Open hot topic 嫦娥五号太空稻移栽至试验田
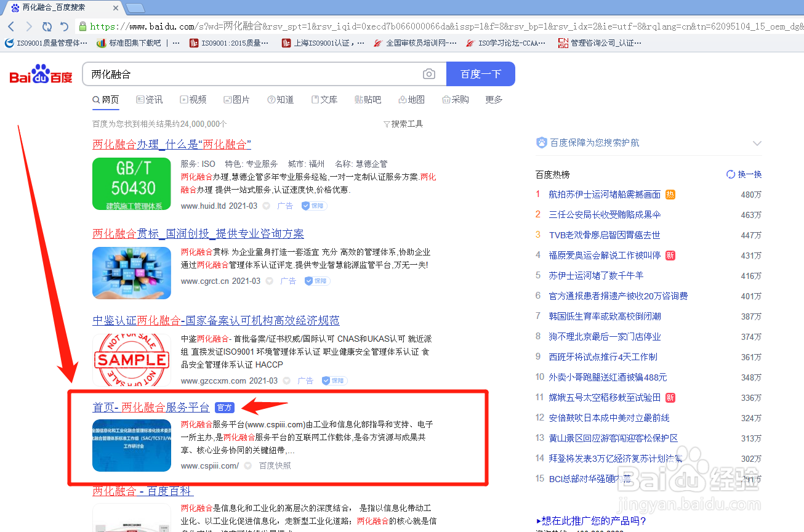Image resolution: width=804 pixels, height=532 pixels. pos(605,398)
